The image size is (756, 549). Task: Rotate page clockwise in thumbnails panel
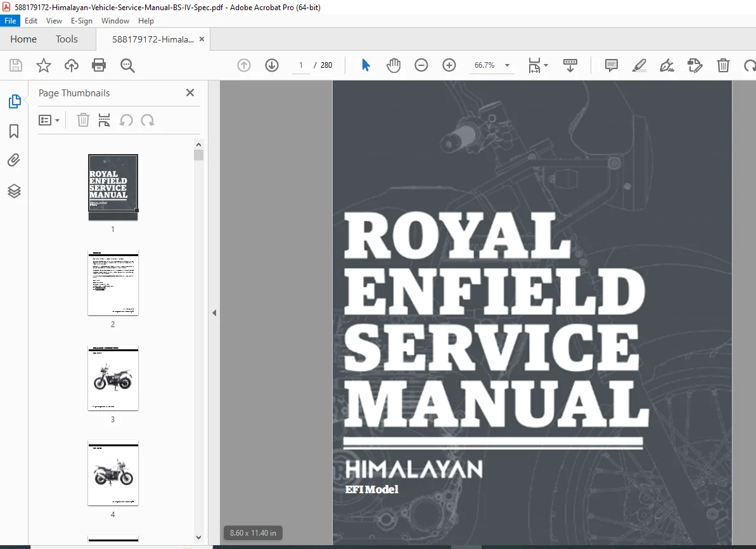(x=148, y=120)
